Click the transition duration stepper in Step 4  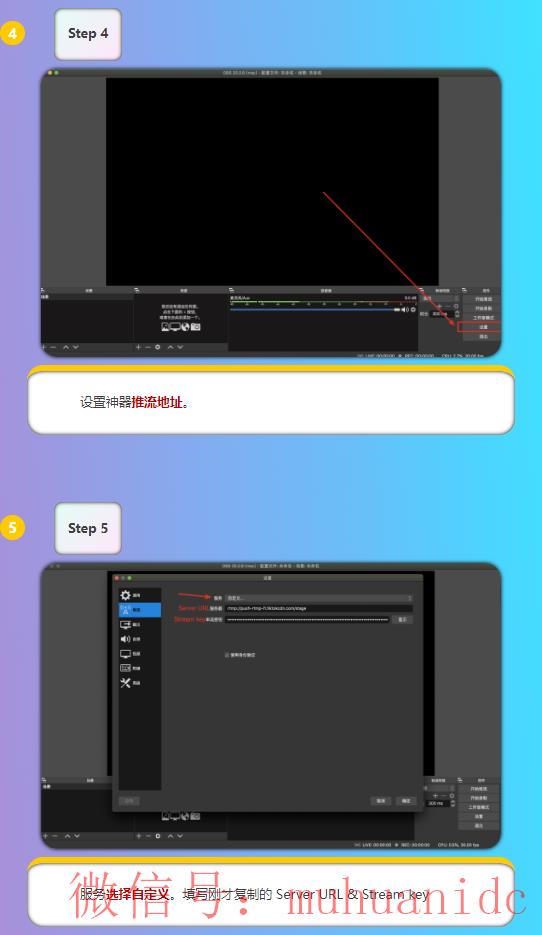[x=457, y=314]
